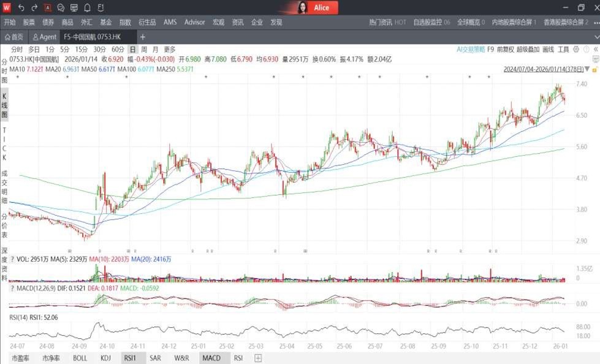
Task: Expand the 更多 period options
Action: 169,49
